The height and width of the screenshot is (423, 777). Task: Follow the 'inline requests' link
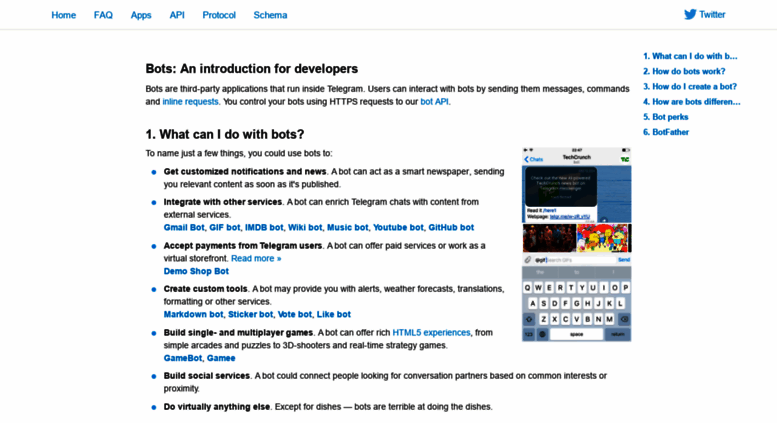click(190, 102)
